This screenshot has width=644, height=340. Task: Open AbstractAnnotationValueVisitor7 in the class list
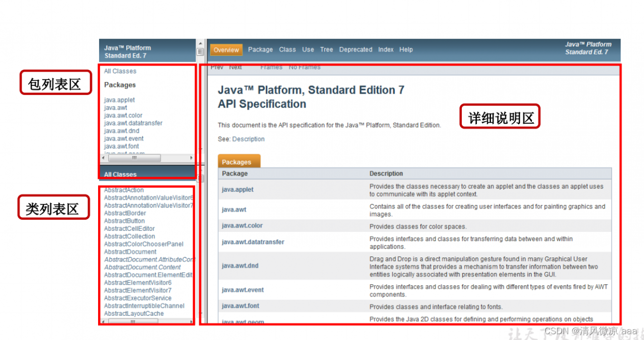point(148,206)
